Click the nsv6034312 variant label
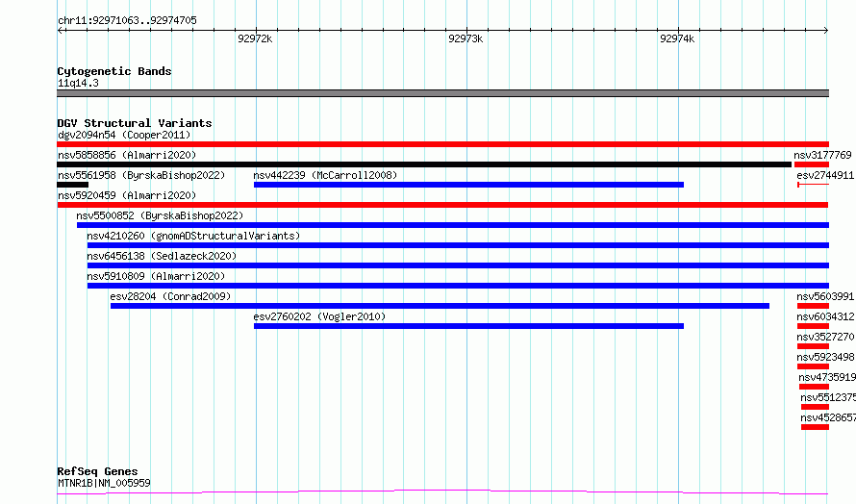This screenshot has height=504, width=856. pyautogui.click(x=825, y=316)
